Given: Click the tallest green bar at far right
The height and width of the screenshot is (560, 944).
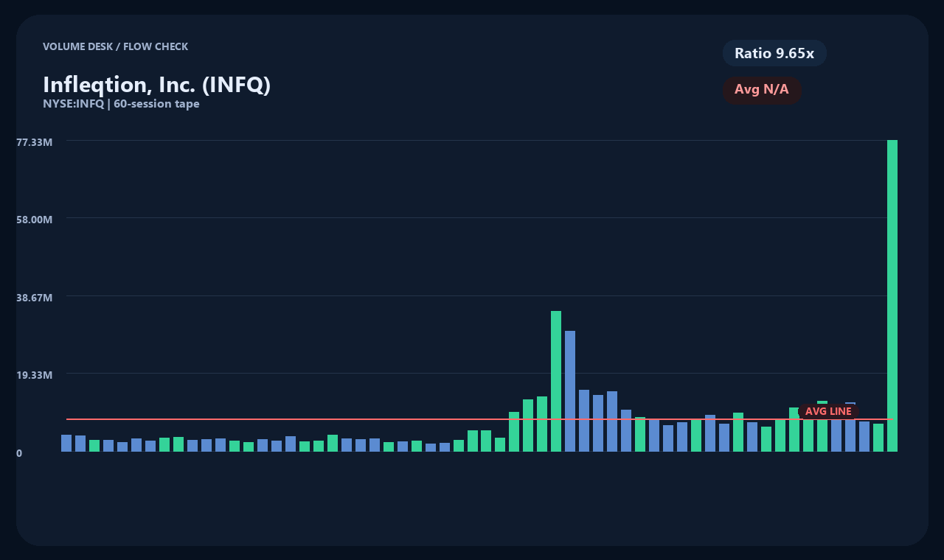Looking at the screenshot, I should pyautogui.click(x=892, y=295).
